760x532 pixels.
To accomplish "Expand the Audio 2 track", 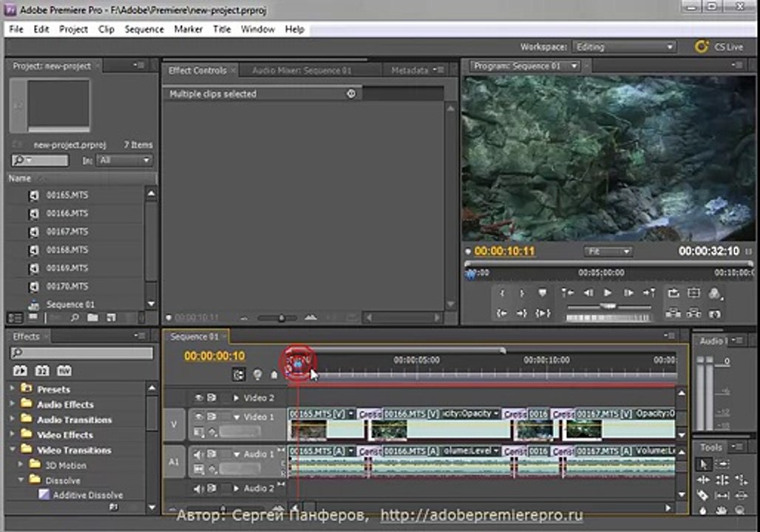I will tap(236, 488).
